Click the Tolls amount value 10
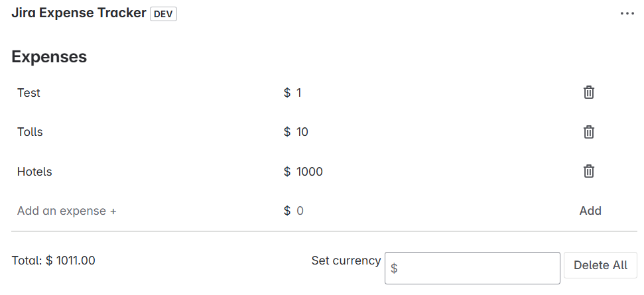The height and width of the screenshot is (295, 644). [x=302, y=132]
